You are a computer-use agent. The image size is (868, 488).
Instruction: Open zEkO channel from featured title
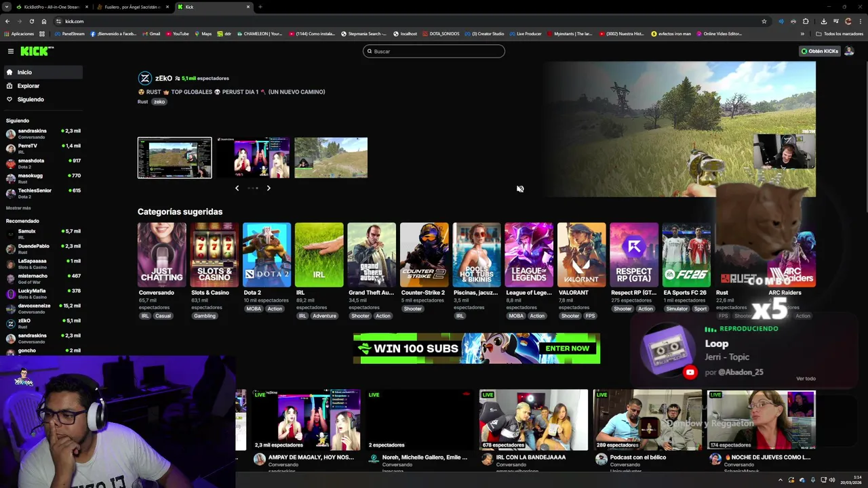[x=163, y=78]
